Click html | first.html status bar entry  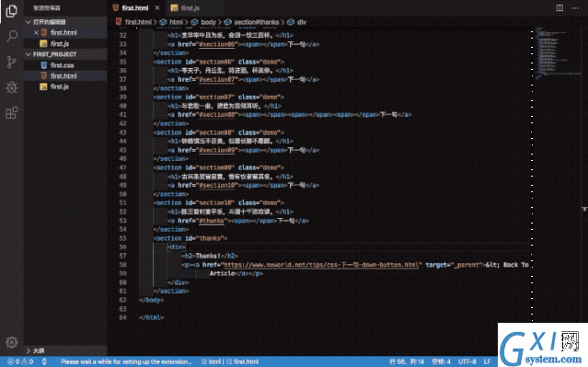[229, 361]
